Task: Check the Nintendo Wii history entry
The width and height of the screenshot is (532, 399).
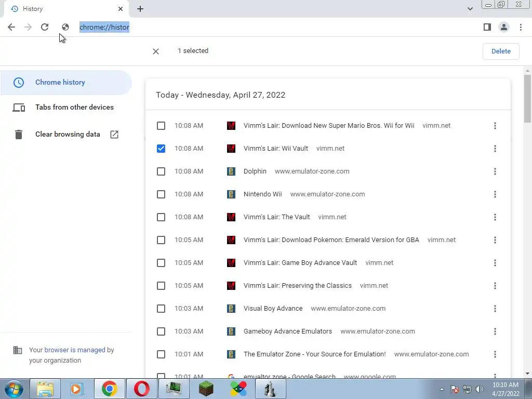Action: pyautogui.click(x=161, y=194)
